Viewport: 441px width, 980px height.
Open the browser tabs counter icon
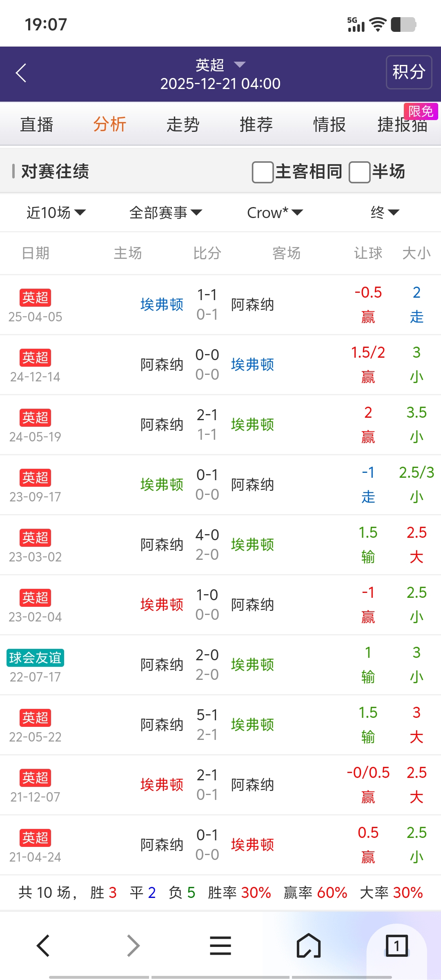[x=396, y=945]
